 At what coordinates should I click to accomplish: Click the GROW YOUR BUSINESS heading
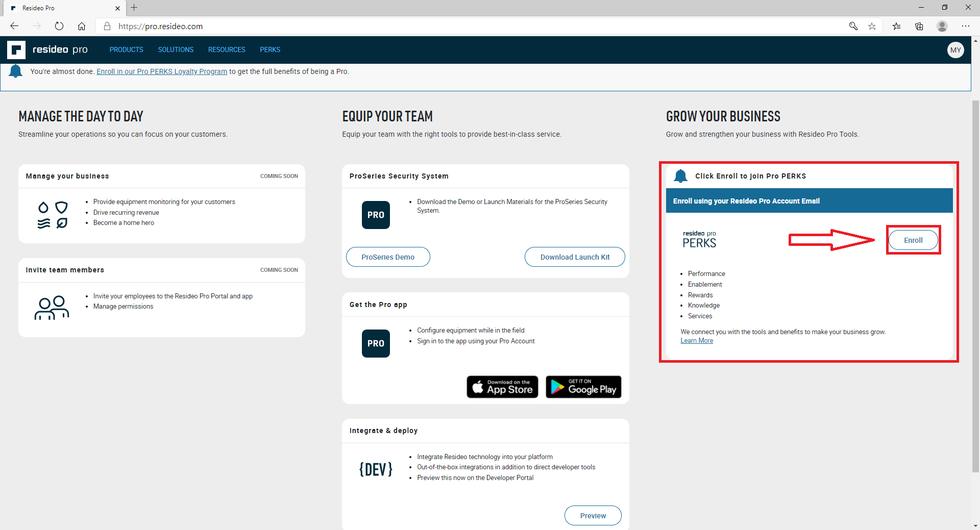(723, 116)
